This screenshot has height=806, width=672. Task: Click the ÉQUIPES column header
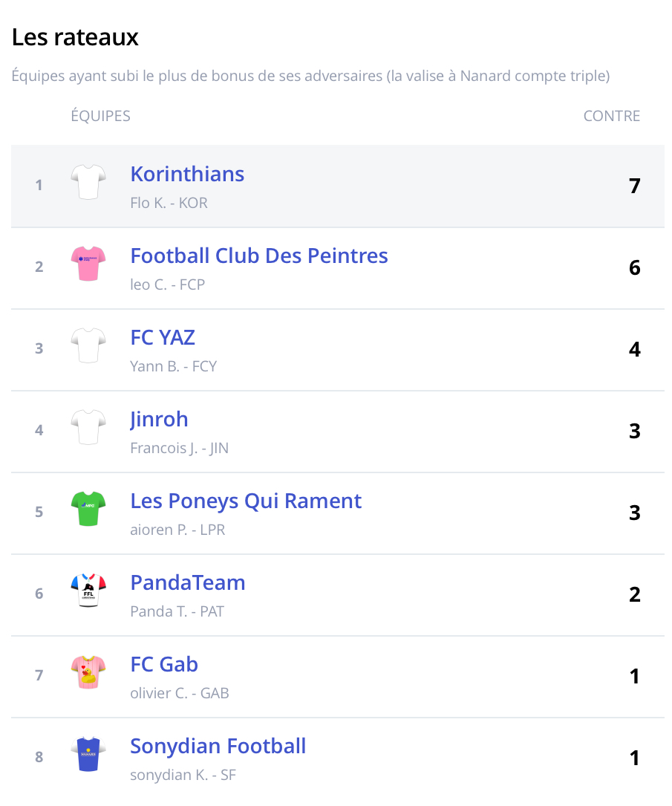point(100,116)
